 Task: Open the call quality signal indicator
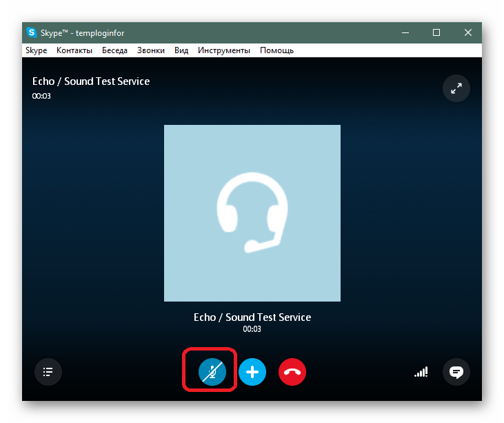point(421,372)
